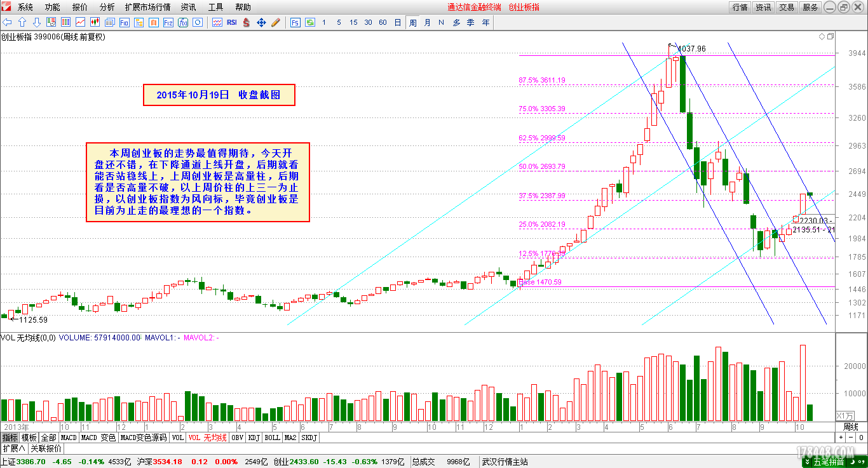This screenshot has width=868, height=468.
Task: Click the 武汉行情主站 server status
Action: point(505,462)
